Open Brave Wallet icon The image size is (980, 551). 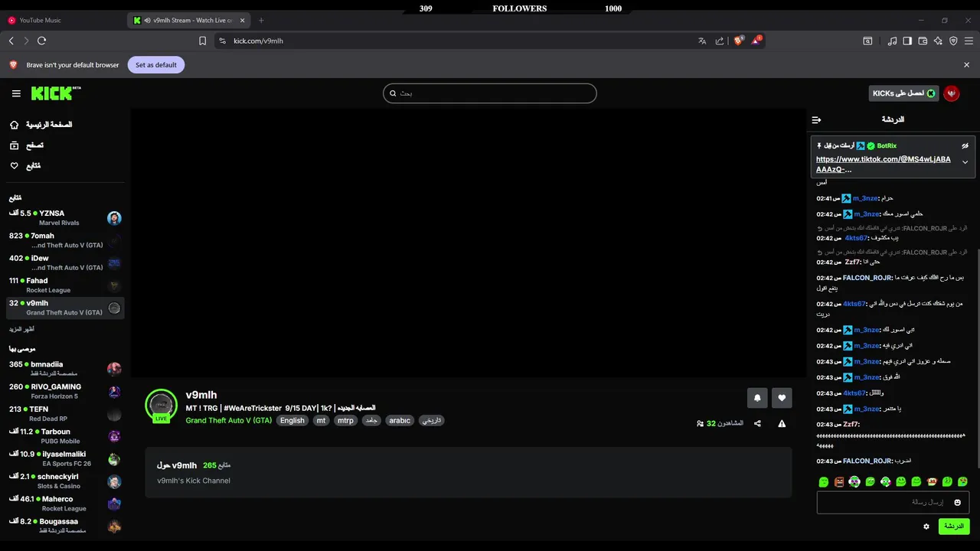923,41
